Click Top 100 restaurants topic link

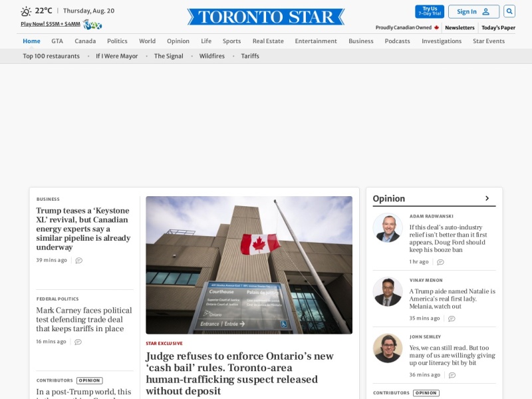point(51,56)
